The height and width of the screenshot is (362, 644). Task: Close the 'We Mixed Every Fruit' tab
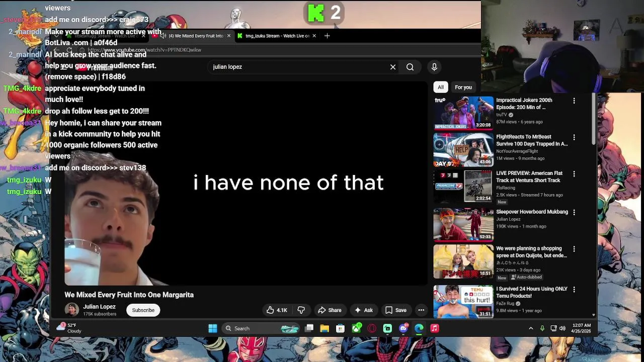click(x=229, y=36)
